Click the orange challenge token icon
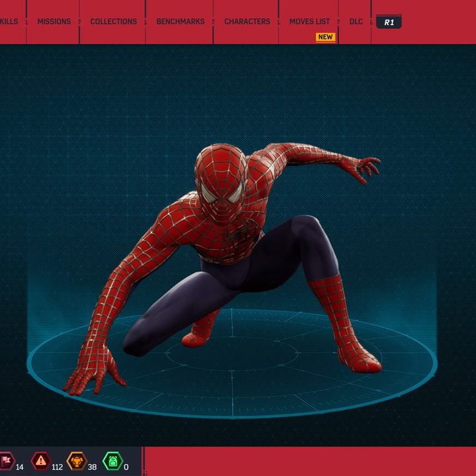The height and width of the screenshot is (476, 476). (77, 461)
